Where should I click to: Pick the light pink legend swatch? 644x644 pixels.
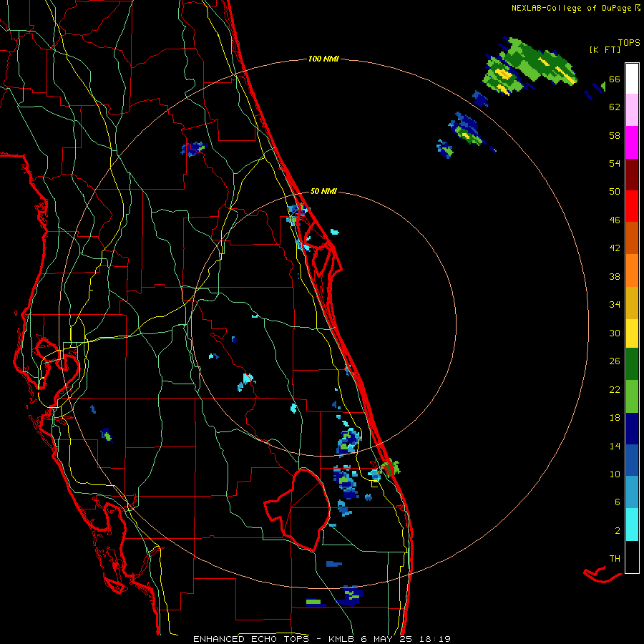pyautogui.click(x=632, y=110)
